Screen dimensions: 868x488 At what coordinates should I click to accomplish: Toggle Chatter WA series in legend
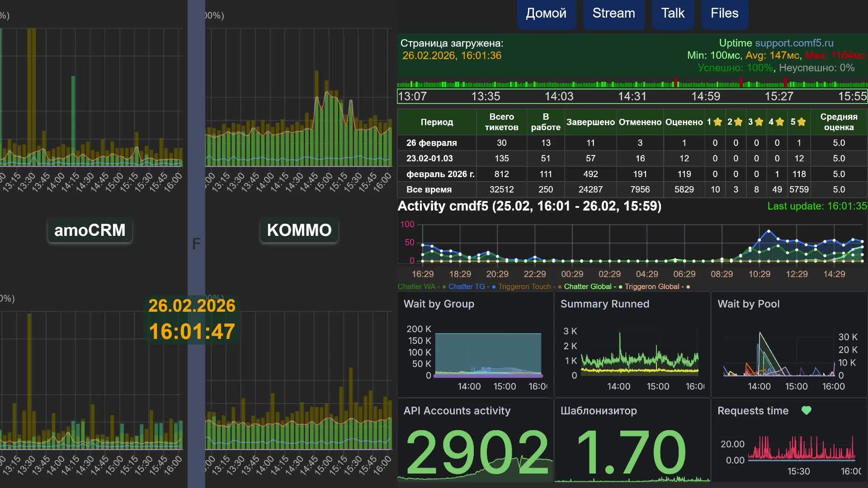tap(416, 286)
